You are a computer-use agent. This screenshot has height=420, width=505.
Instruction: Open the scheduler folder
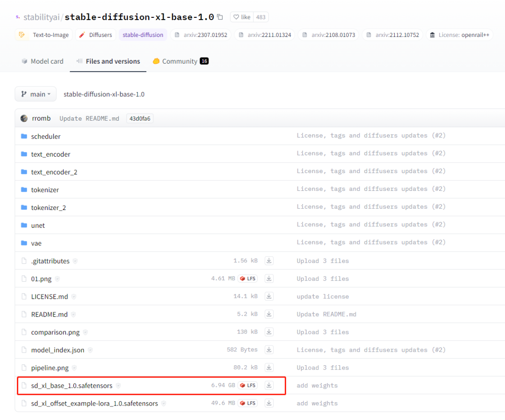pos(46,136)
